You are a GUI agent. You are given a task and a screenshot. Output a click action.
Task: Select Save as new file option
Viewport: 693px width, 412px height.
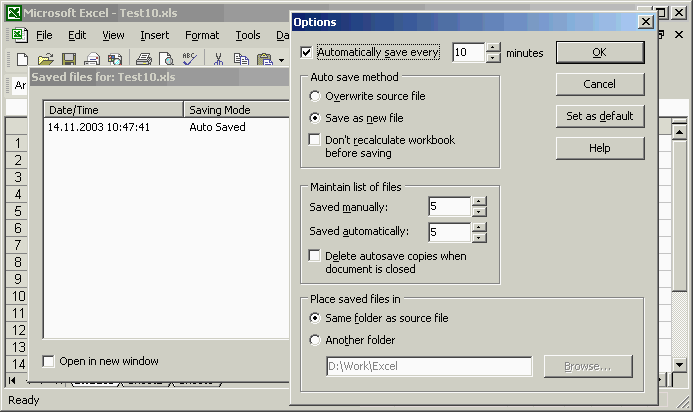pos(315,118)
